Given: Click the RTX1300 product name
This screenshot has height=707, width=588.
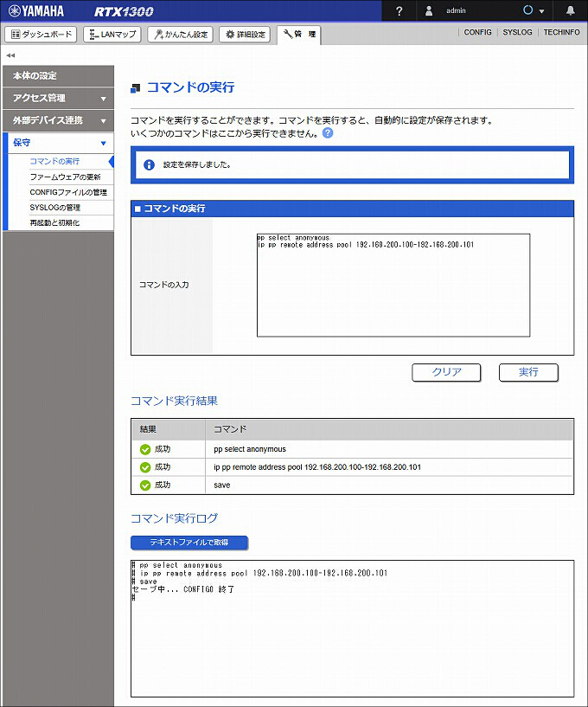Looking at the screenshot, I should click(124, 11).
